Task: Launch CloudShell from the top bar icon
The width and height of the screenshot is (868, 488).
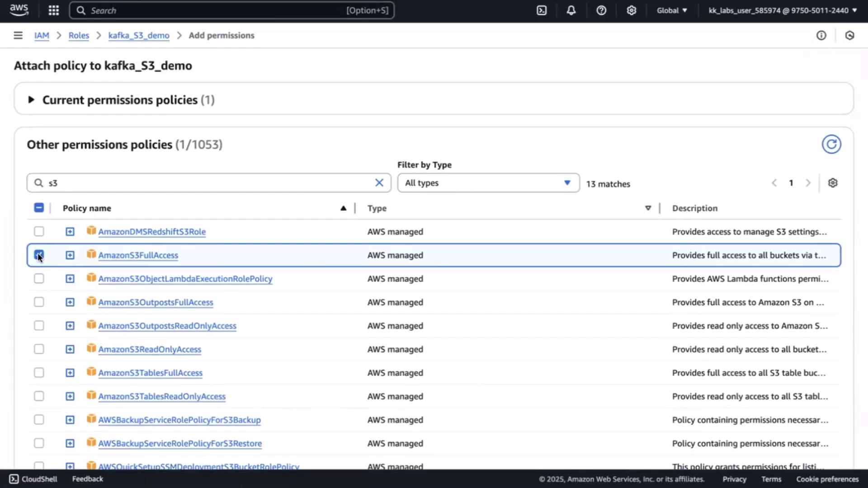Action: pos(542,10)
